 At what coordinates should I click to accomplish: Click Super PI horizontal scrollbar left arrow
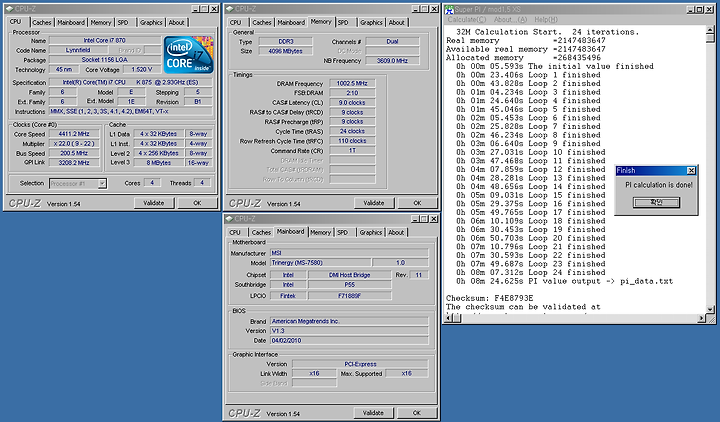(x=449, y=318)
